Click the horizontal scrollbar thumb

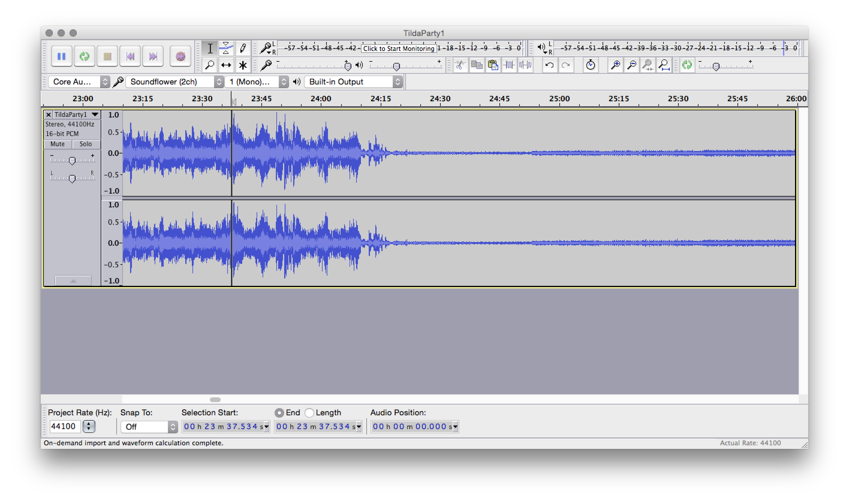tap(215, 400)
